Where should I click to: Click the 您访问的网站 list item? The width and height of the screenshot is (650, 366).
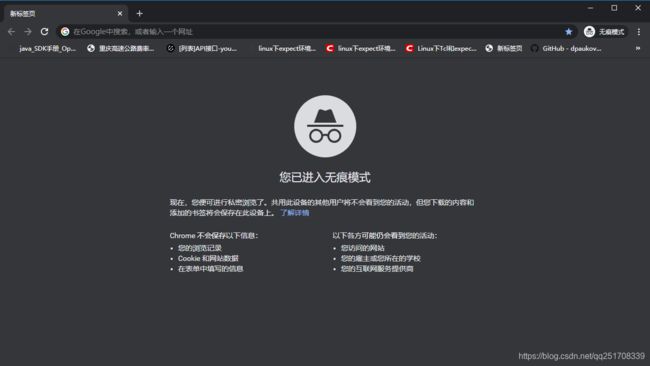point(363,248)
